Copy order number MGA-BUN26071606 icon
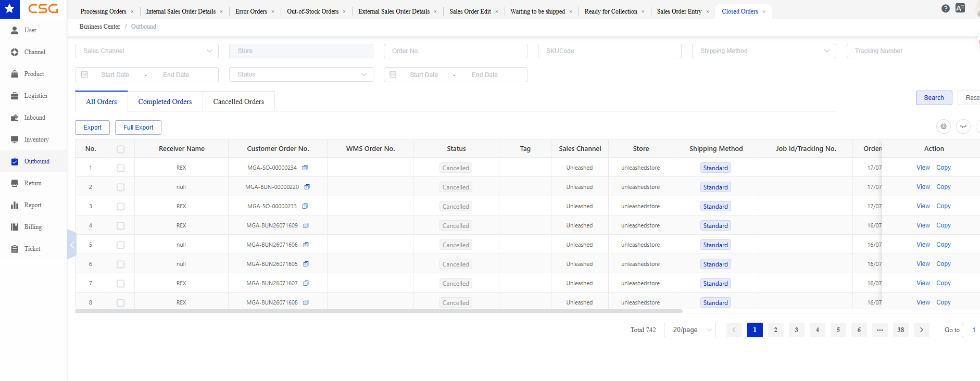 tap(306, 245)
